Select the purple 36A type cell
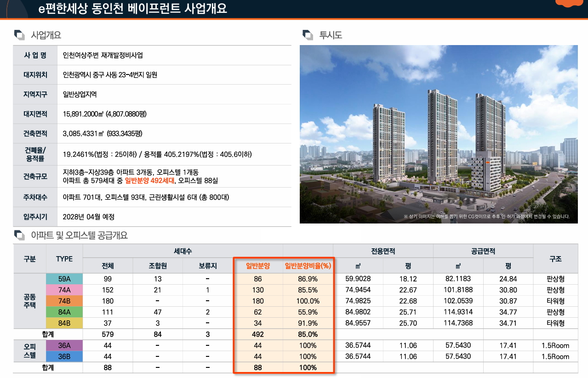The height and width of the screenshot is (378, 588). 64,346
